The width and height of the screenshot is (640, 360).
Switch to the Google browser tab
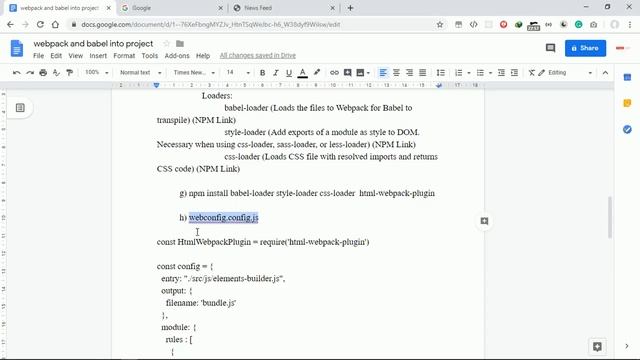tap(172, 8)
